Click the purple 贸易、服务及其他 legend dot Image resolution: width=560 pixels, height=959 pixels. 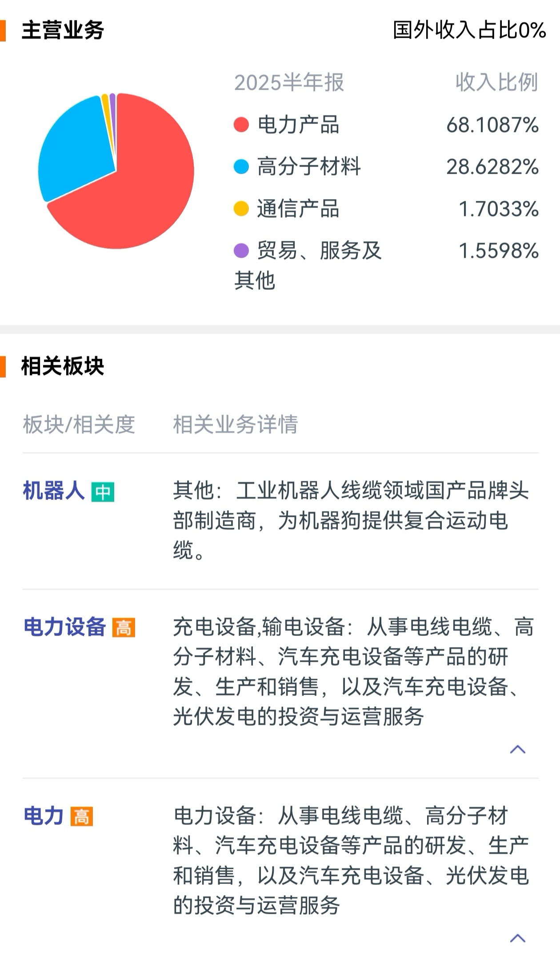(241, 250)
